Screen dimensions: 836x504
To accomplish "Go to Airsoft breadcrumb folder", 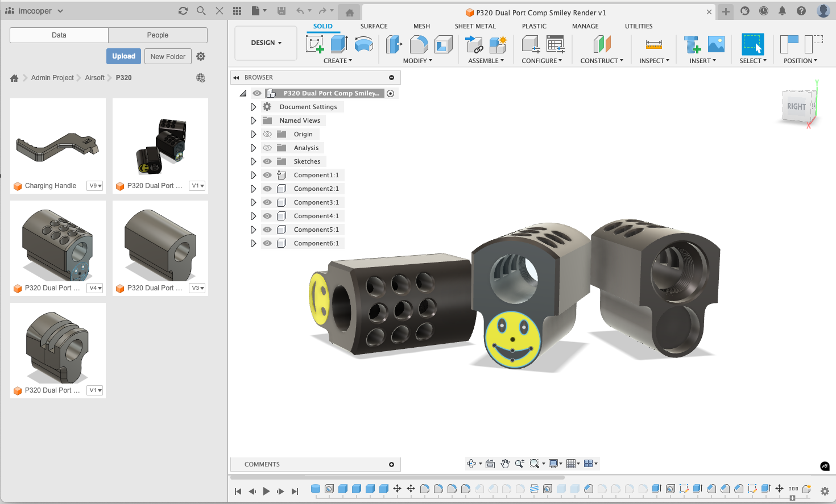I will [x=95, y=78].
